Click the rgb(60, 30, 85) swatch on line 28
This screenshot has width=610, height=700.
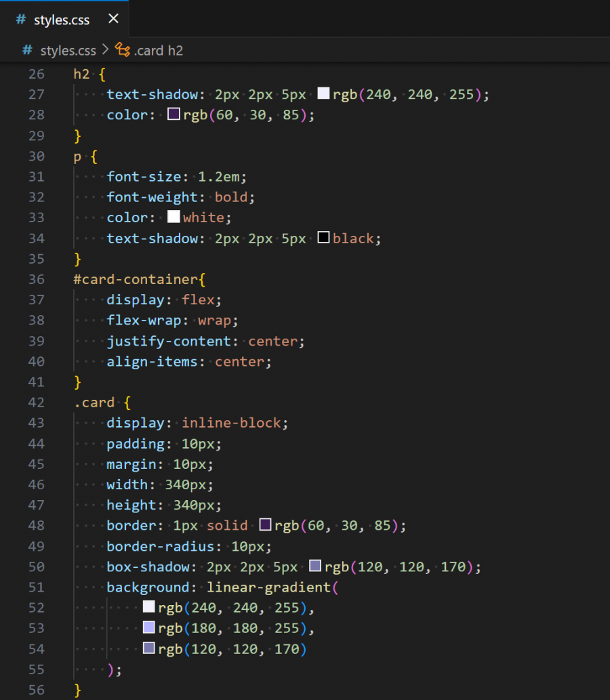(x=174, y=114)
